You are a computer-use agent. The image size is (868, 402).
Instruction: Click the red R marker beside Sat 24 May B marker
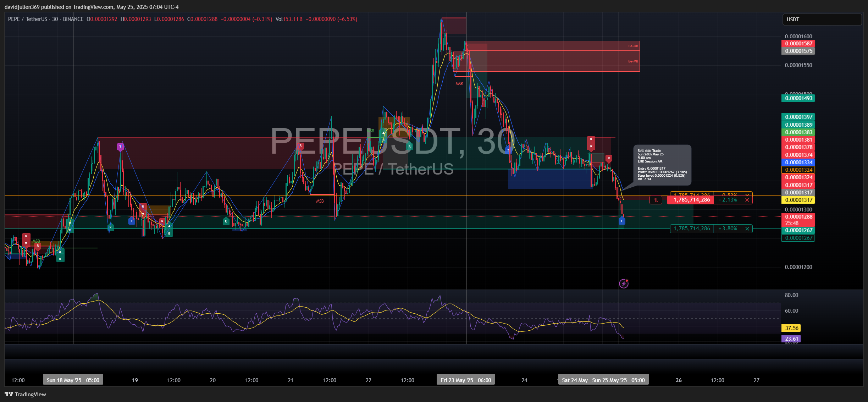(609, 158)
